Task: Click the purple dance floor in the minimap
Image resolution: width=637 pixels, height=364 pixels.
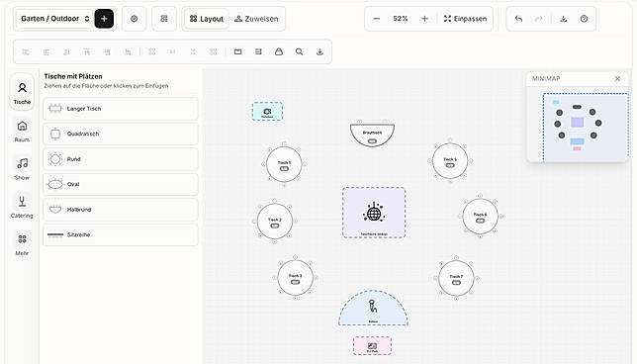Action: [578, 123]
